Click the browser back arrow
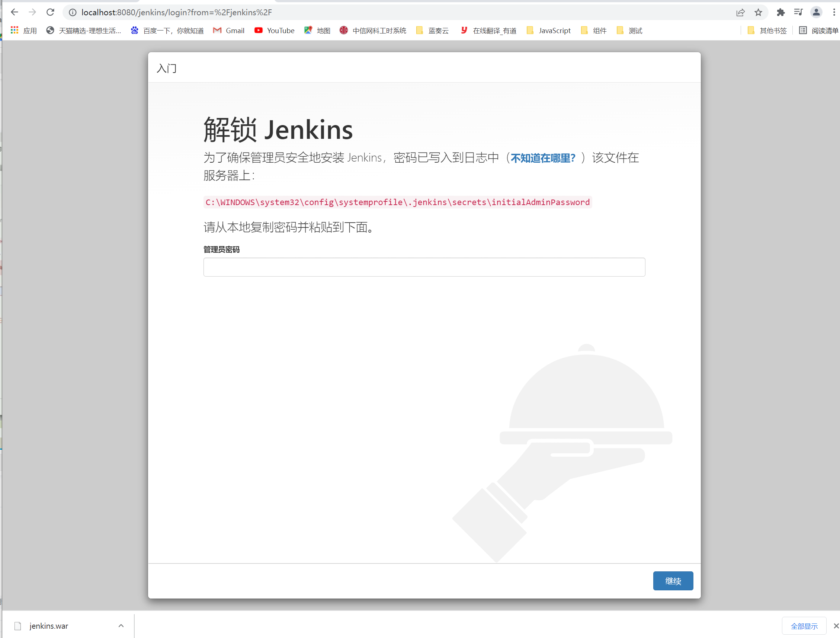This screenshot has width=840, height=638. [x=15, y=12]
